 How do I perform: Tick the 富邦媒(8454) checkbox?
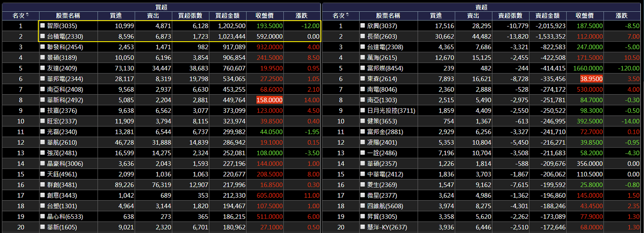(363, 68)
